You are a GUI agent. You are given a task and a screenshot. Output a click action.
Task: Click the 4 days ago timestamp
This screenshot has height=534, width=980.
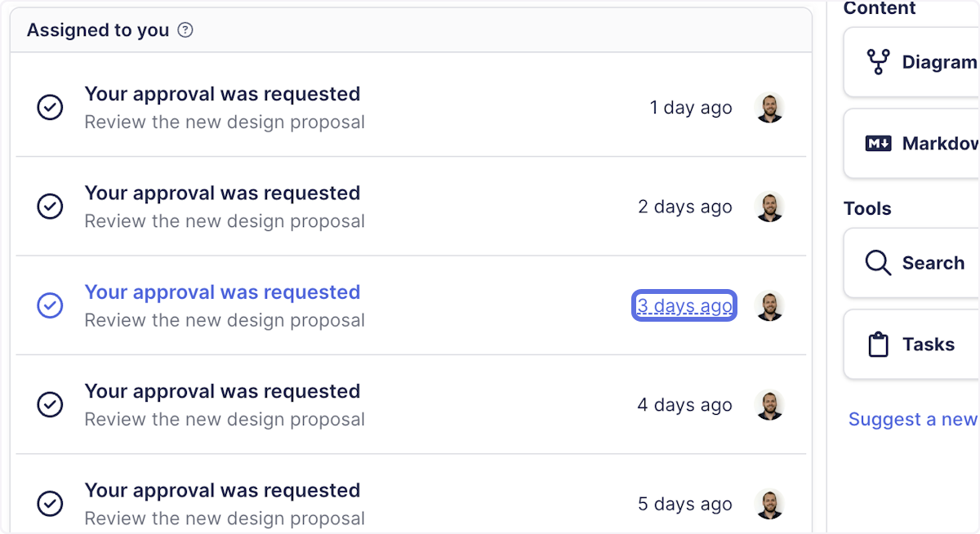[x=684, y=405]
